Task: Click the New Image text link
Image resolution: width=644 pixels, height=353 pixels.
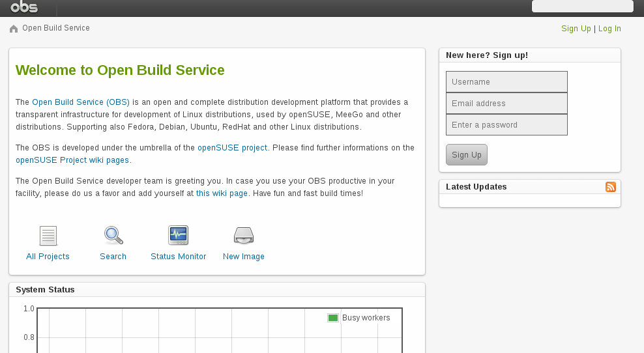Action: [x=244, y=256]
